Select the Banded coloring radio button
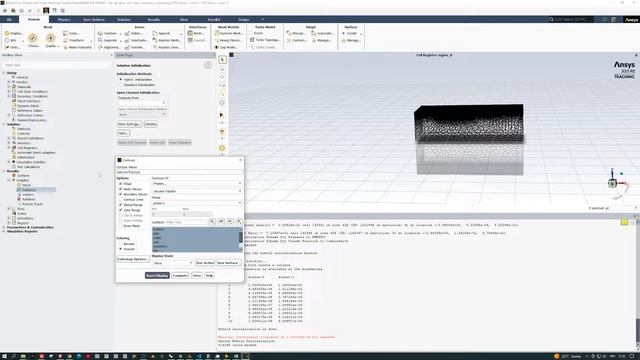Screen dimensions: 640x360 (x=121, y=244)
